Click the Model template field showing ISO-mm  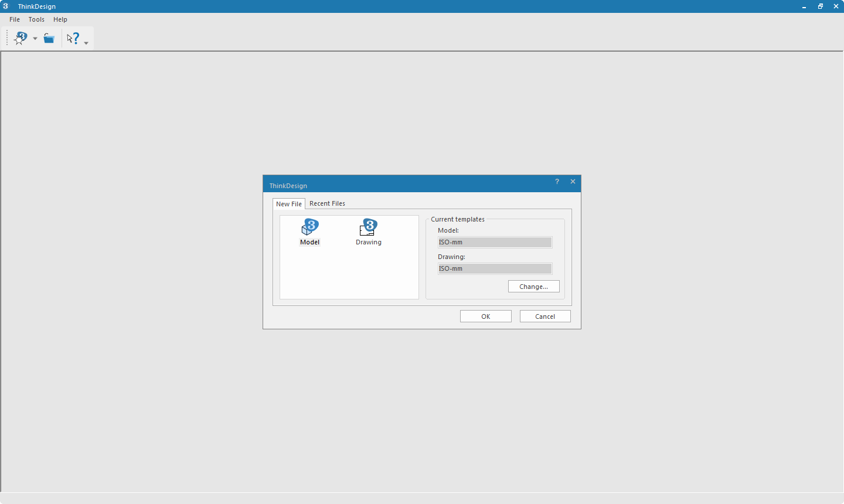[495, 242]
